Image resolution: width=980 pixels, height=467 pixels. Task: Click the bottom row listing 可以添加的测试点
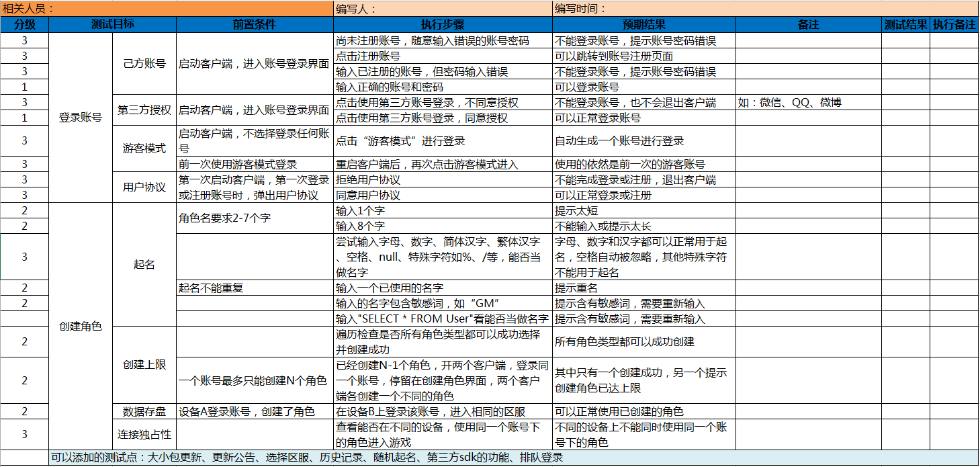click(x=513, y=458)
